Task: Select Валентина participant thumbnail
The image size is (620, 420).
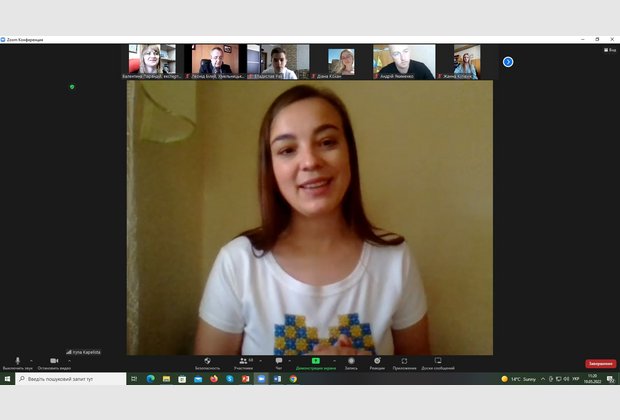Action: (x=152, y=62)
